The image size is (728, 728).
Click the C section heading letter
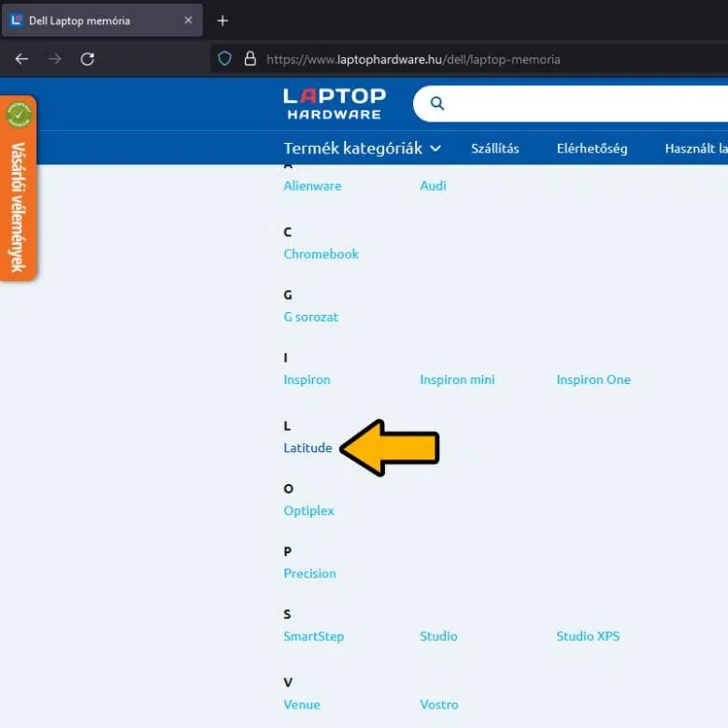[288, 232]
